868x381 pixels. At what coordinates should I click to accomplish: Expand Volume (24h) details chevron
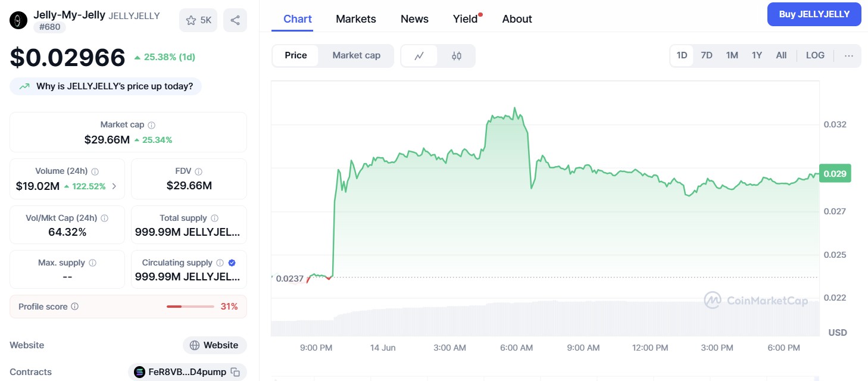point(114,186)
